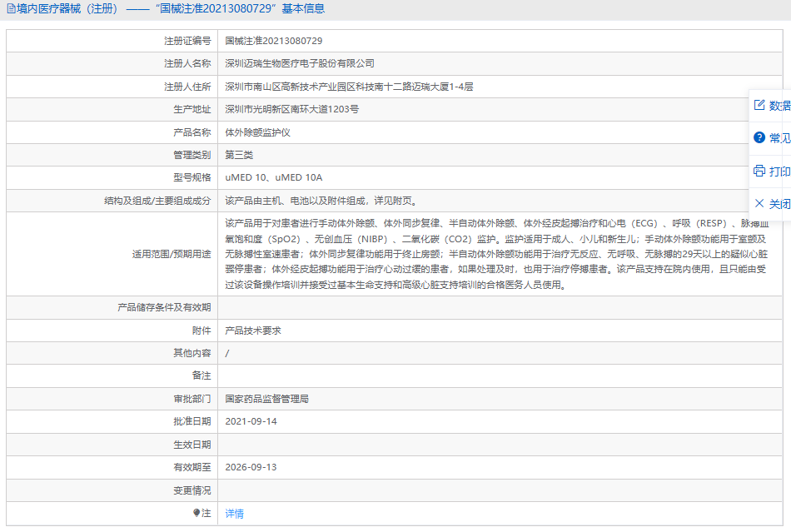The height and width of the screenshot is (532, 791).
Task: Click registration number 国械注准20213080729 value cell
Action: coord(273,41)
